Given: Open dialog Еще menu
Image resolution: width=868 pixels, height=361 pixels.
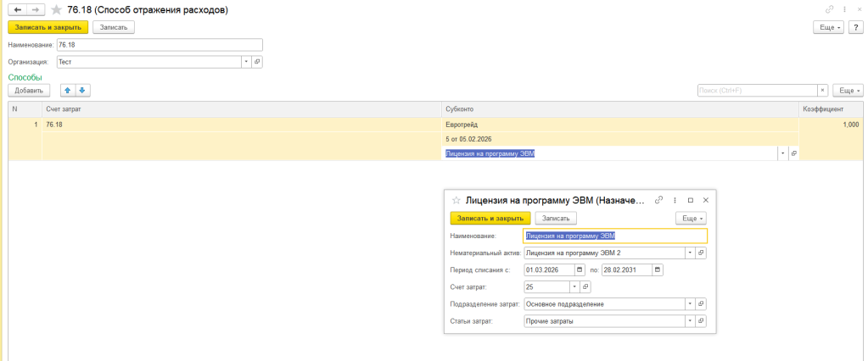Looking at the screenshot, I should click(691, 219).
